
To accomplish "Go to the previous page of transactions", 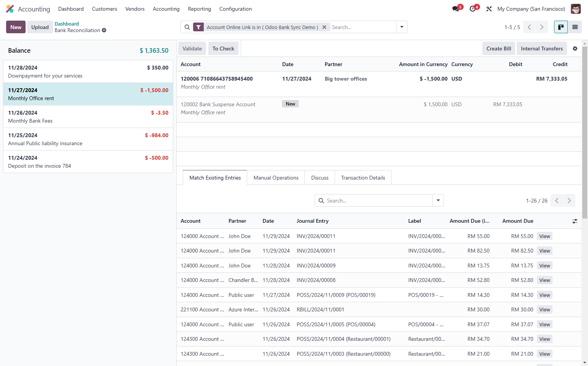I will (529, 27).
